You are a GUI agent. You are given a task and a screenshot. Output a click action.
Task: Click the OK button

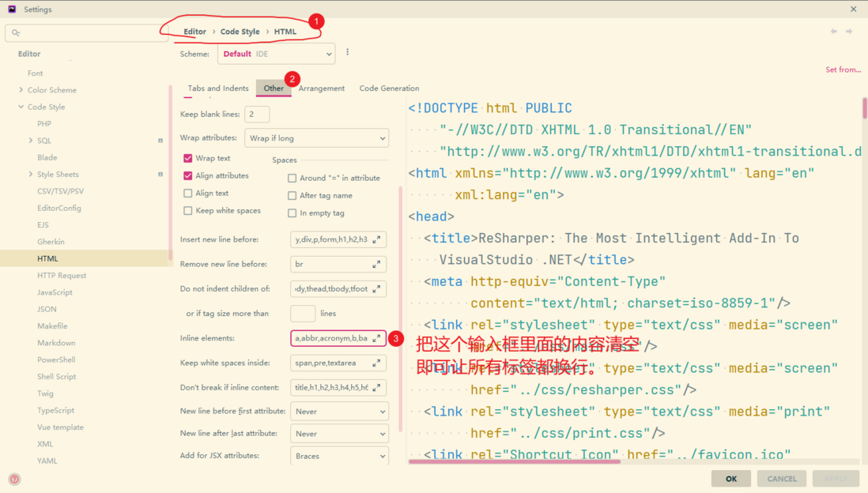click(x=731, y=479)
